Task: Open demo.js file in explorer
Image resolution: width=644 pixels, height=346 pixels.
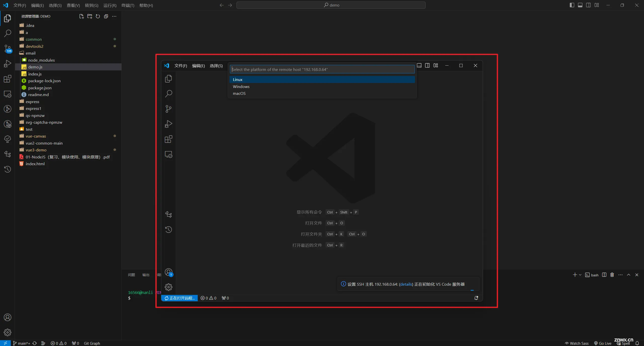Action: pyautogui.click(x=68, y=67)
